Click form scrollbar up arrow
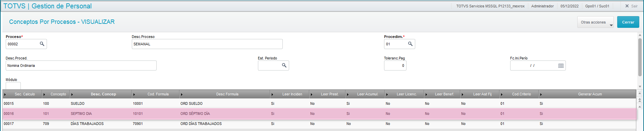The width and height of the screenshot is (644, 131). tap(640, 35)
